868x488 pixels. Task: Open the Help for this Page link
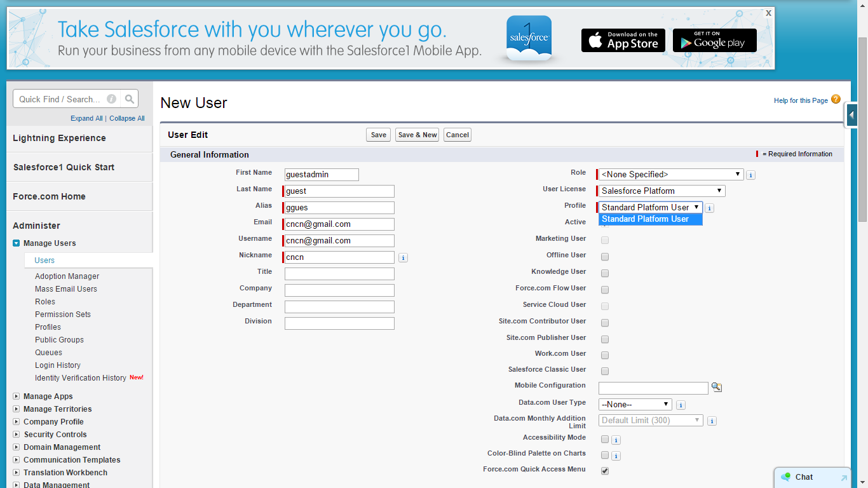coord(801,100)
